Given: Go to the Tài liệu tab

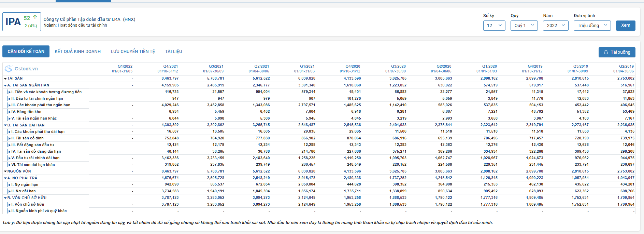Looking at the screenshot, I should tap(174, 52).
